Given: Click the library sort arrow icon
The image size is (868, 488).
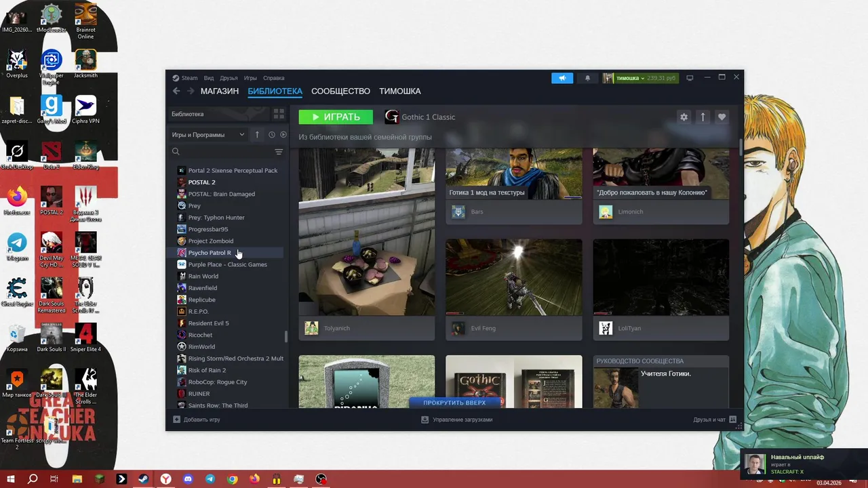Looking at the screenshot, I should [x=257, y=135].
